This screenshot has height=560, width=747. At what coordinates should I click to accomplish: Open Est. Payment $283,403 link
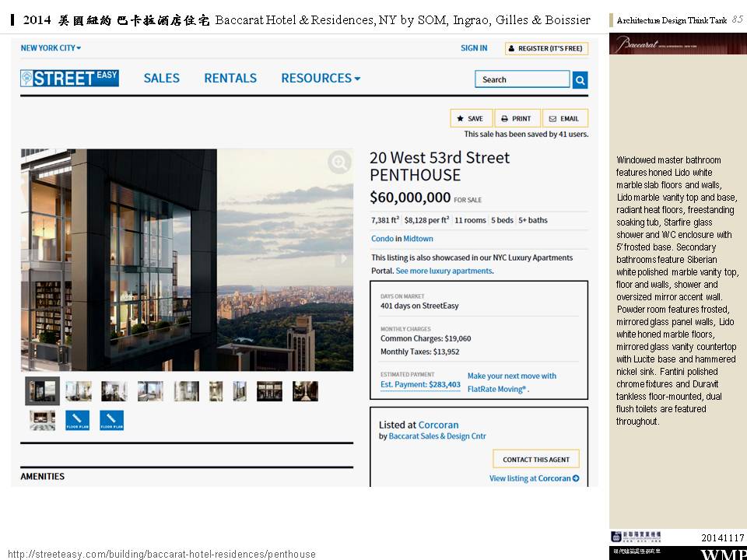420,384
